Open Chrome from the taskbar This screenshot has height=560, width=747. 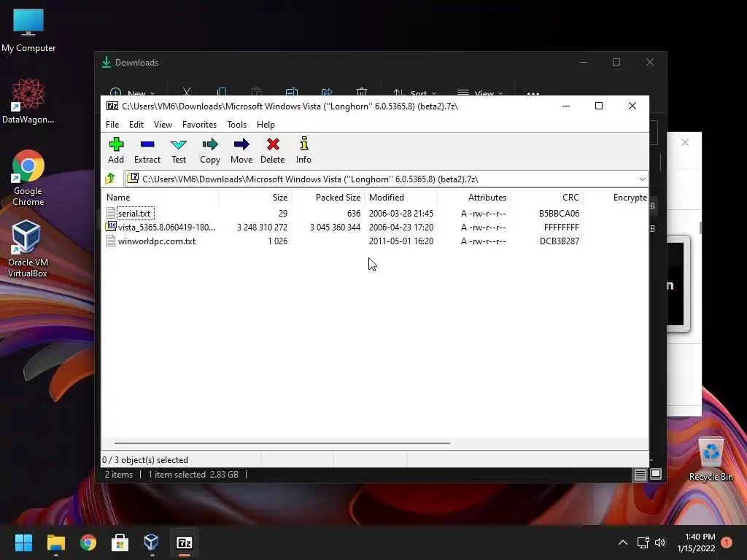point(88,542)
